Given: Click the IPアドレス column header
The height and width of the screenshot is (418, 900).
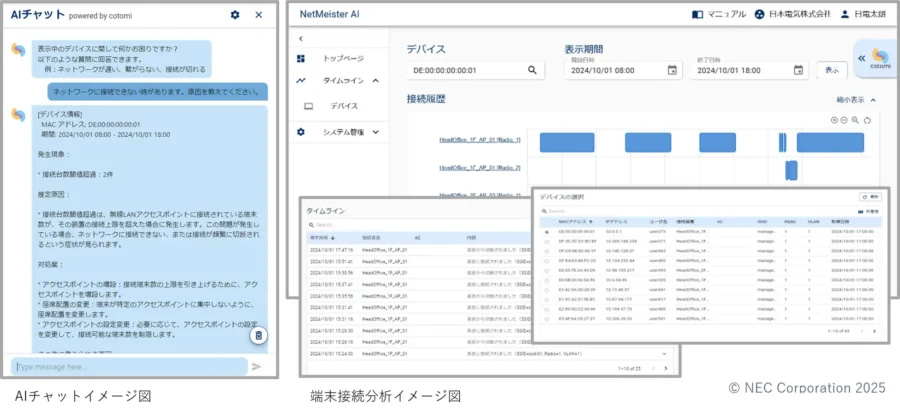Looking at the screenshot, I should coord(615,221).
